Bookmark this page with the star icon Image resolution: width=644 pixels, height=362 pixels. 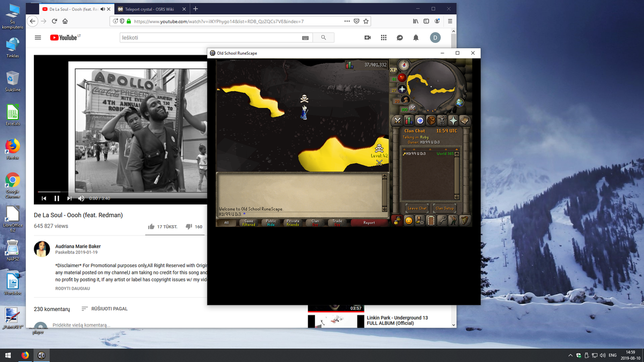point(366,21)
